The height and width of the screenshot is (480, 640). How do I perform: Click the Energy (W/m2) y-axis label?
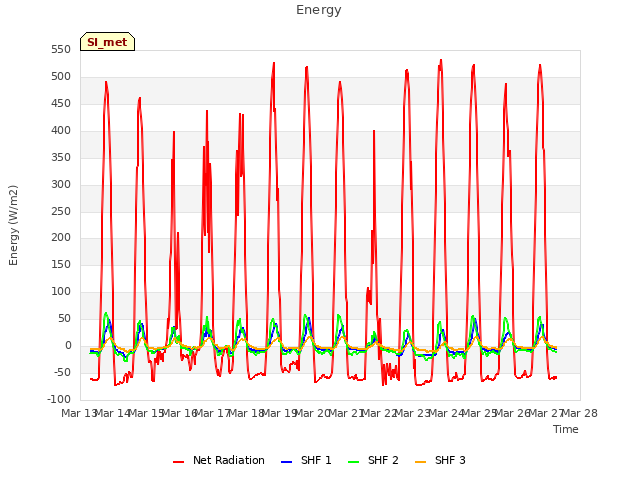(x=13, y=225)
